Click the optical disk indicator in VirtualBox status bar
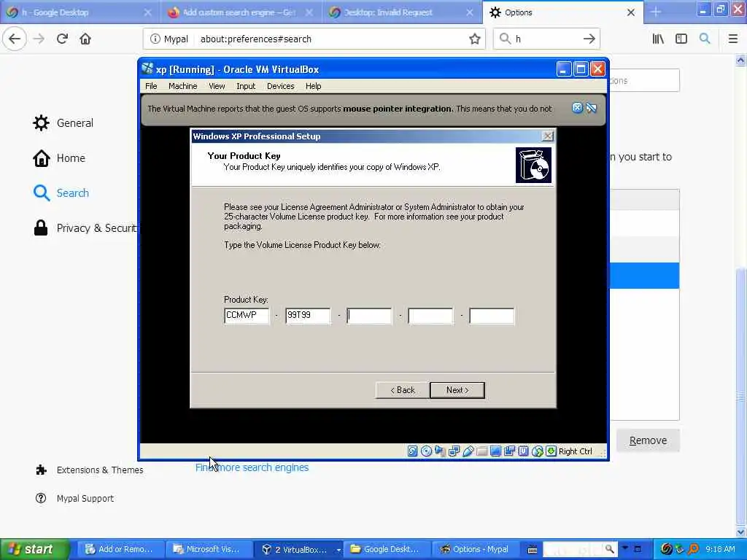The width and height of the screenshot is (747, 560). 426,451
